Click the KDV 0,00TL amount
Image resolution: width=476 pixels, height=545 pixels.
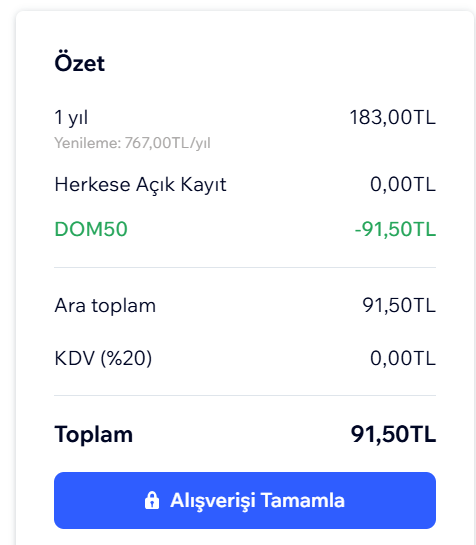[403, 358]
